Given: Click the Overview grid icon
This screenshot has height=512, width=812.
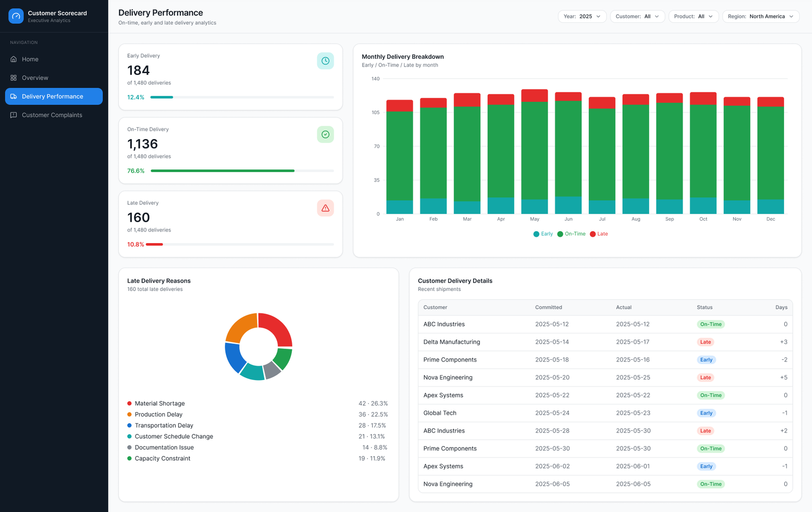Looking at the screenshot, I should [x=14, y=78].
